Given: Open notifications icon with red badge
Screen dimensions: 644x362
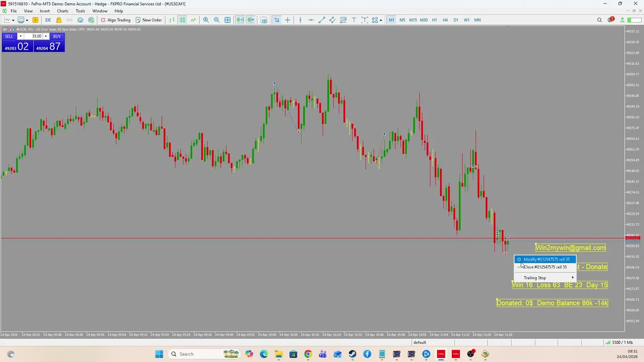Looking at the screenshot, I should 611,20.
